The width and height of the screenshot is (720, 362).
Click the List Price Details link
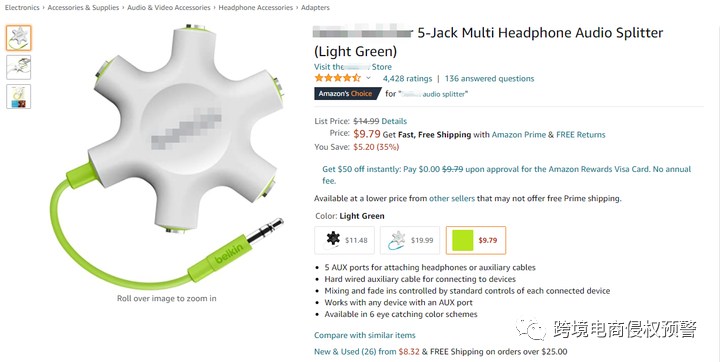394,121
